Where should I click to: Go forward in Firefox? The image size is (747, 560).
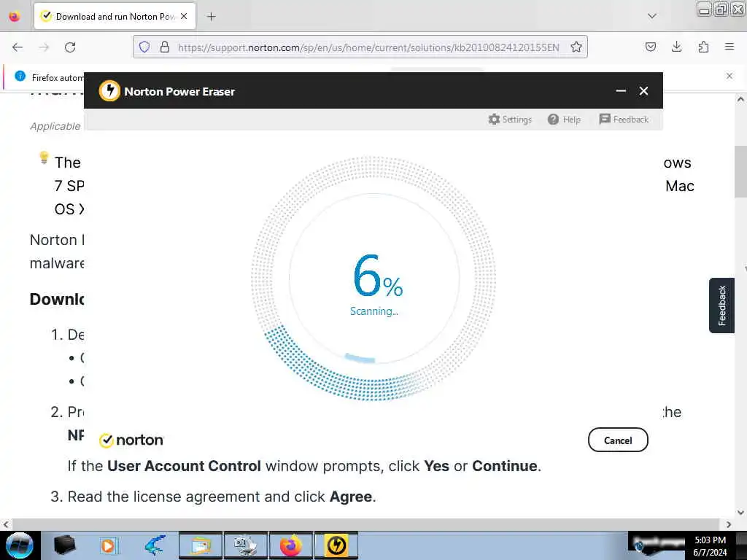click(x=44, y=47)
